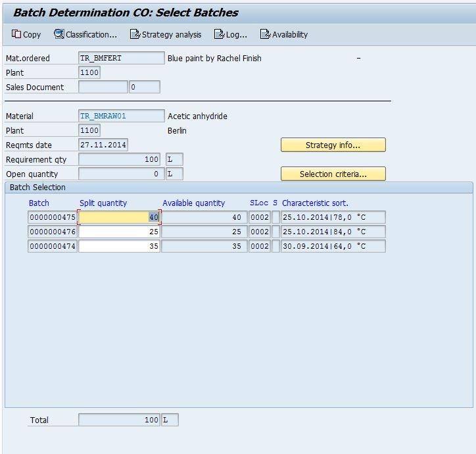Click the Batch column header

[39, 203]
